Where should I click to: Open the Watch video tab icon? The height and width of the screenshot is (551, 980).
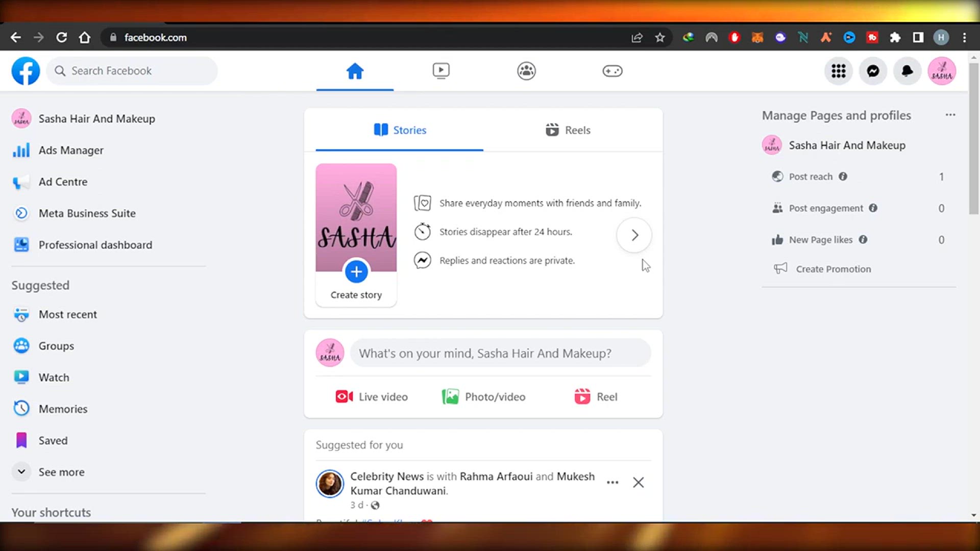(x=441, y=71)
